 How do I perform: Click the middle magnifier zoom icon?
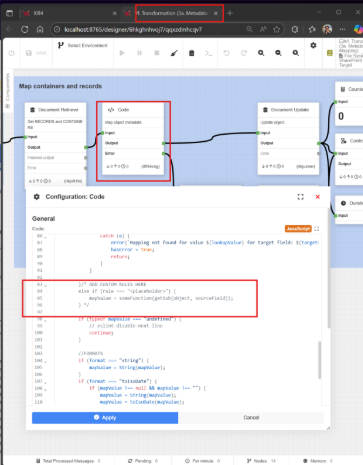pyautogui.click(x=278, y=53)
